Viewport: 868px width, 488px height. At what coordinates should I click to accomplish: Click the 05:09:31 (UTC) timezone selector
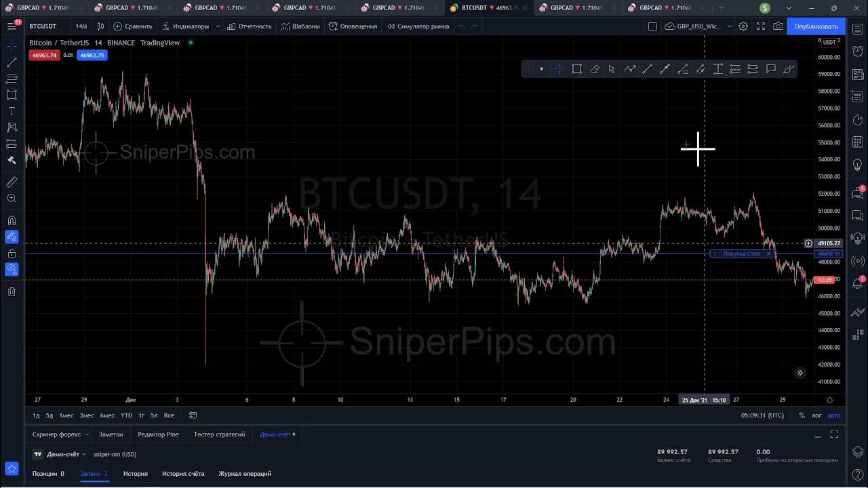tap(762, 415)
